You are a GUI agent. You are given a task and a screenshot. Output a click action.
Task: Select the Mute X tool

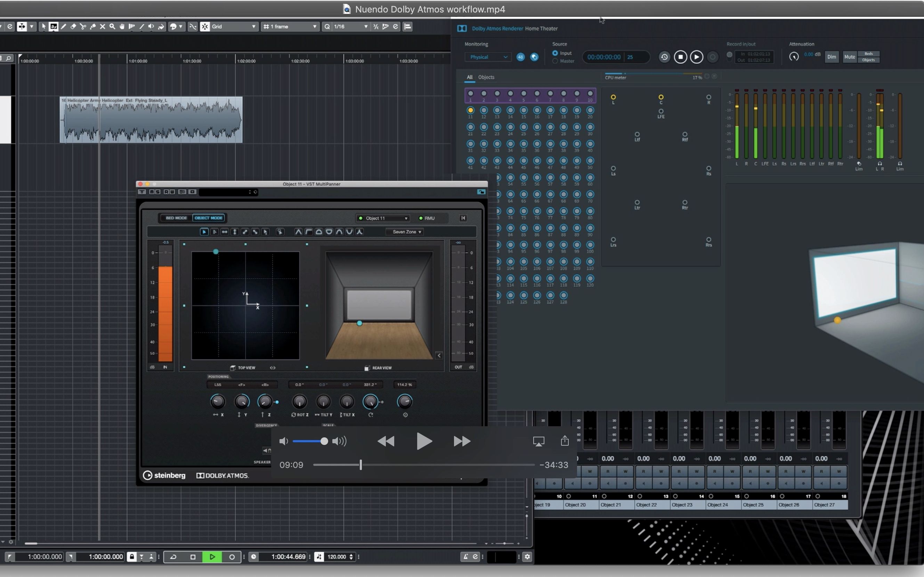point(102,26)
